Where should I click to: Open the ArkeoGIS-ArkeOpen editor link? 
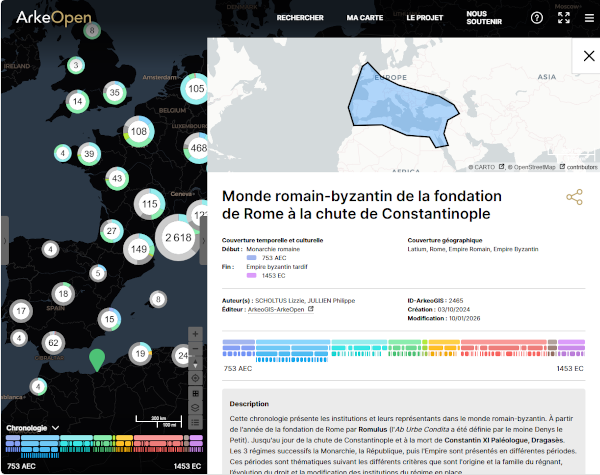pyautogui.click(x=280, y=309)
